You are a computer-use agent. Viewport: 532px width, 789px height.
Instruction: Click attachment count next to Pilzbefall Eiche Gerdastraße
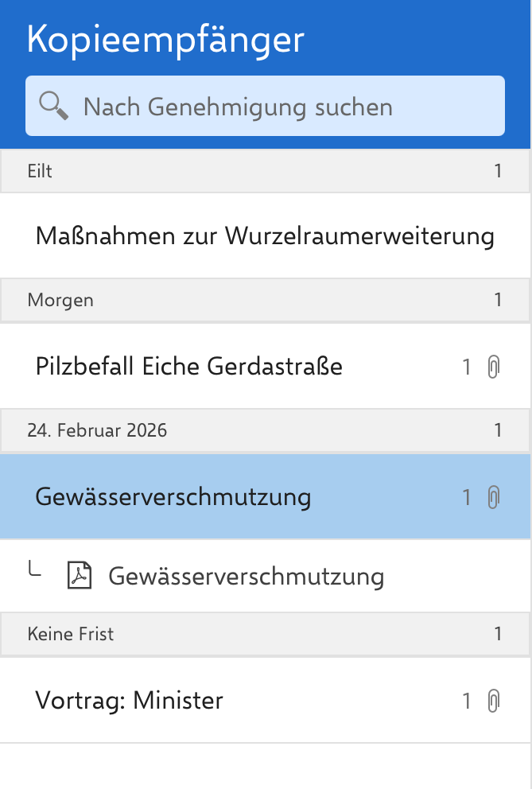click(x=467, y=367)
